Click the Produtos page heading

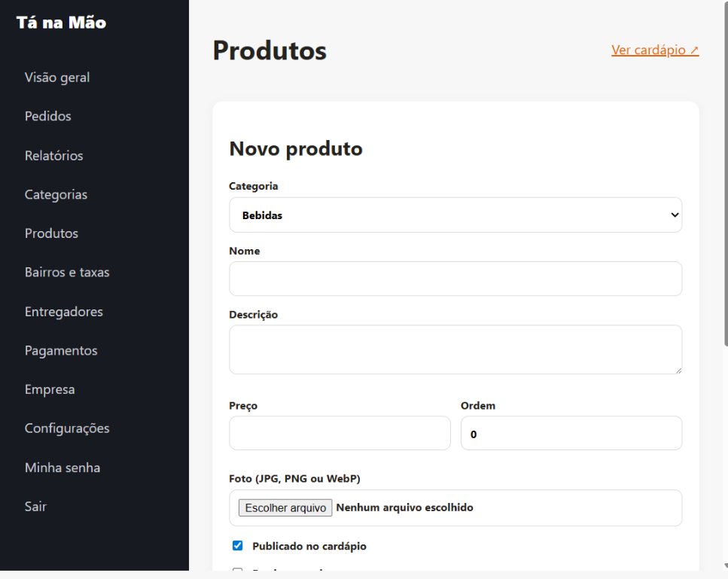pos(270,50)
